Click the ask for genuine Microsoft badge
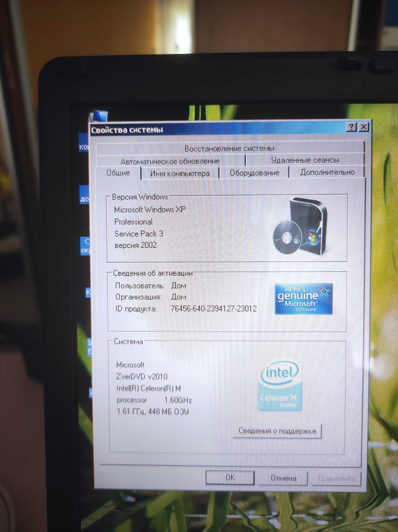The image size is (398, 532). point(303,299)
